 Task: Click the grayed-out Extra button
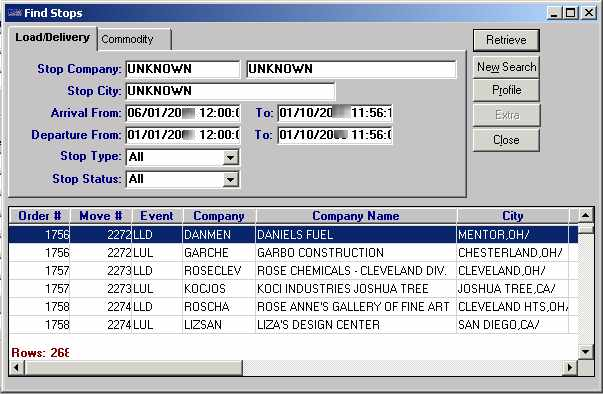tap(506, 115)
